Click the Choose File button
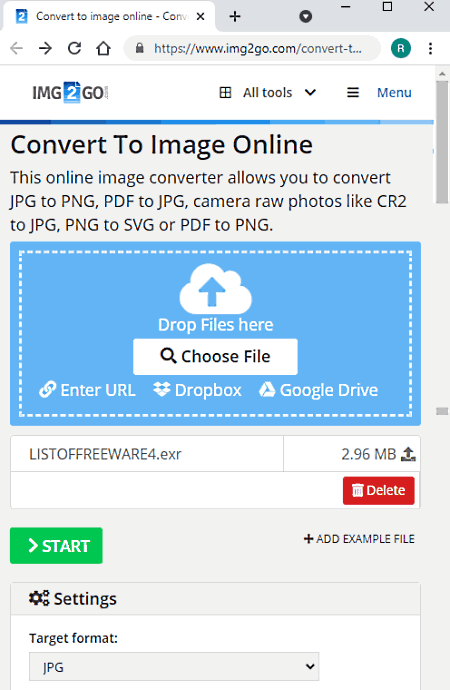 (x=216, y=356)
